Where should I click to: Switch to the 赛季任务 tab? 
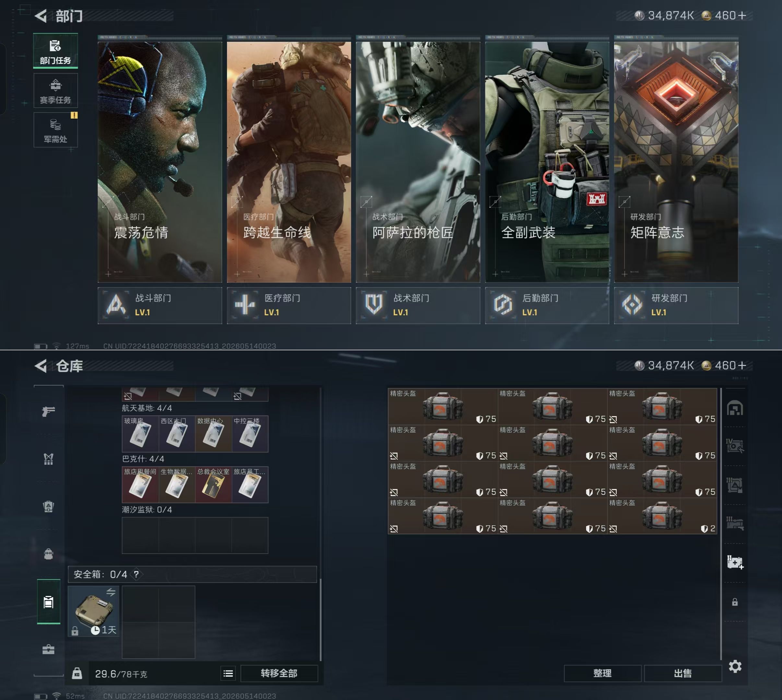click(55, 90)
